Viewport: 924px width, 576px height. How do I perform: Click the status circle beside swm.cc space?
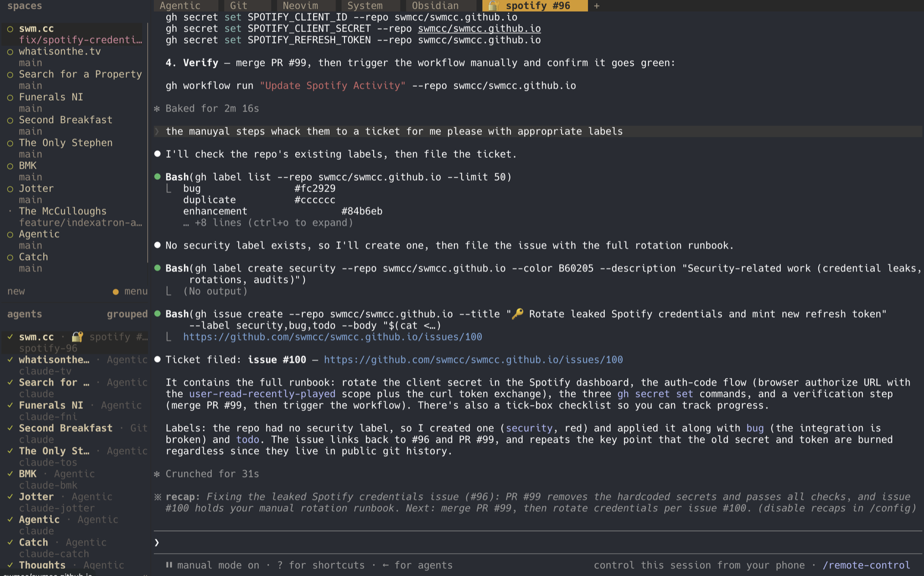pyautogui.click(x=10, y=29)
